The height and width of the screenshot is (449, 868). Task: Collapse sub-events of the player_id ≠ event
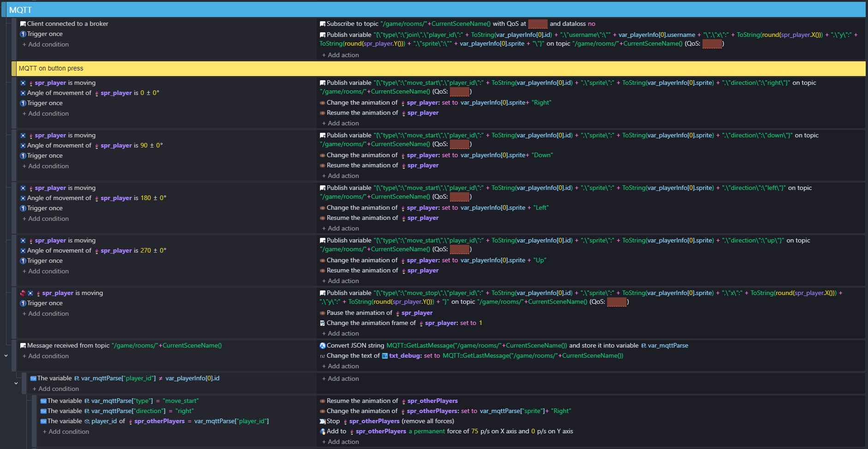[x=16, y=384]
